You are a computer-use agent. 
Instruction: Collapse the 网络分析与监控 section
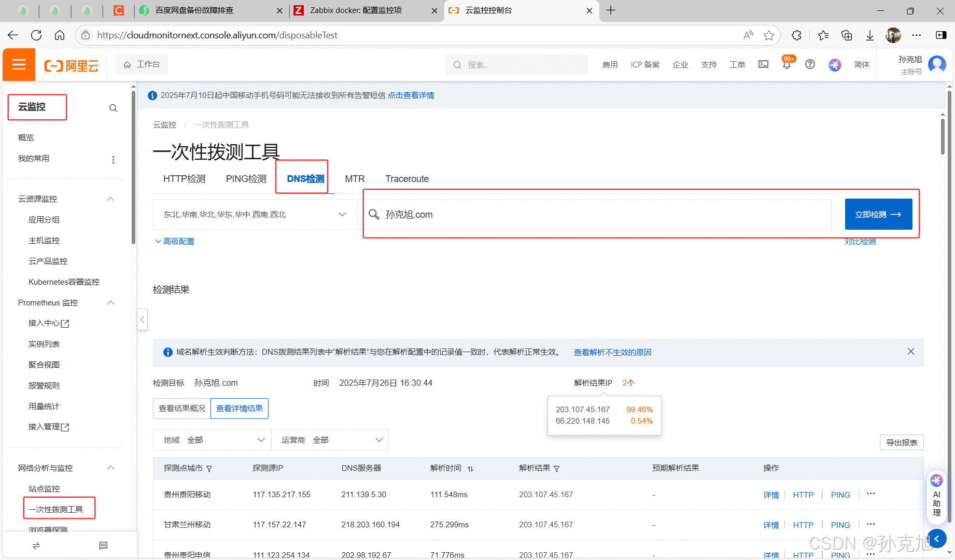110,468
